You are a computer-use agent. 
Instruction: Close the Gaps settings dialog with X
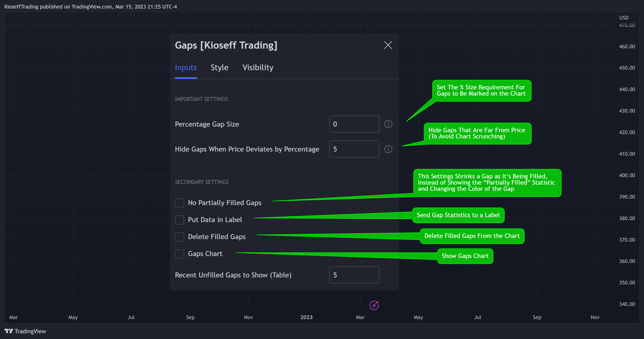(x=388, y=45)
